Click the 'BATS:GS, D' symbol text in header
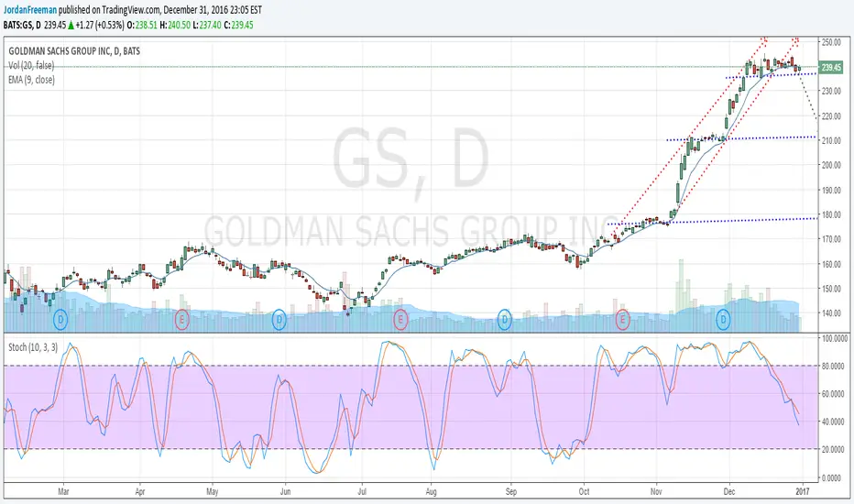854x504 pixels. [22, 25]
